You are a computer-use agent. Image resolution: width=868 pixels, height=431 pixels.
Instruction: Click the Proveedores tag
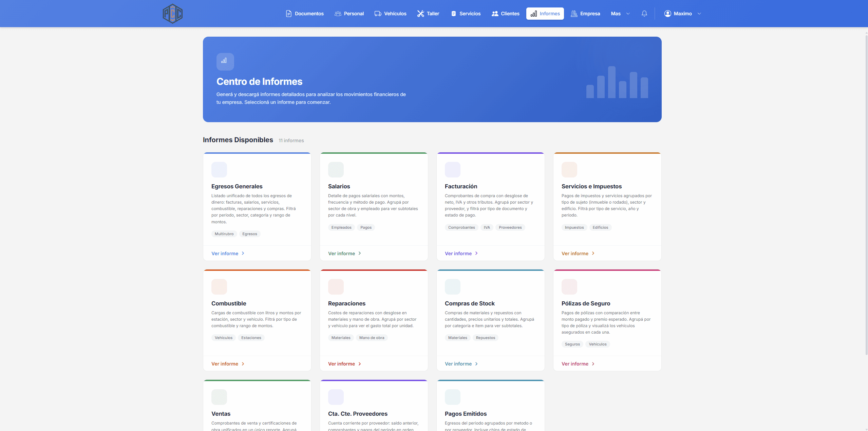(x=510, y=227)
